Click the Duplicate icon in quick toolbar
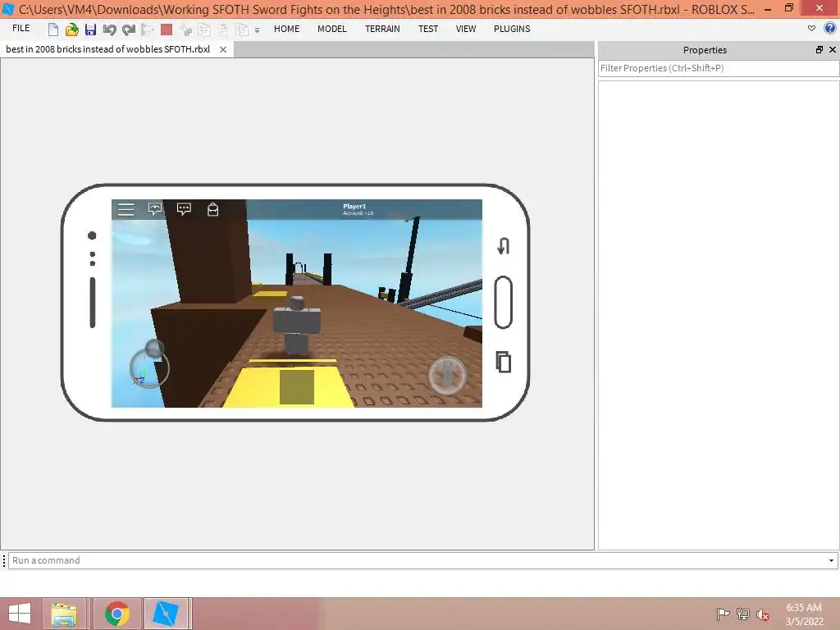This screenshot has width=840, height=630. (242, 30)
